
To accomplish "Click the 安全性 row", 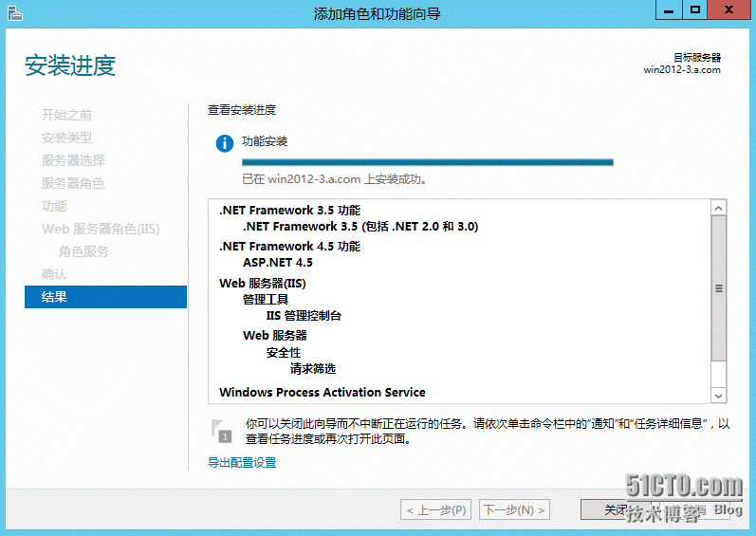I will (284, 353).
